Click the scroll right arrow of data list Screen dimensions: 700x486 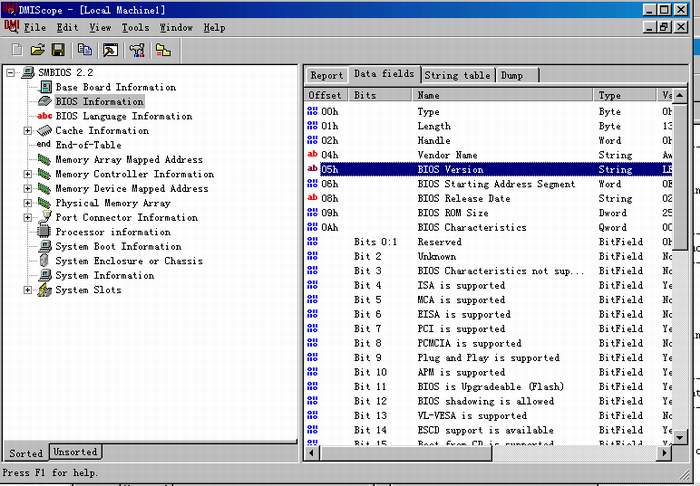pos(664,453)
